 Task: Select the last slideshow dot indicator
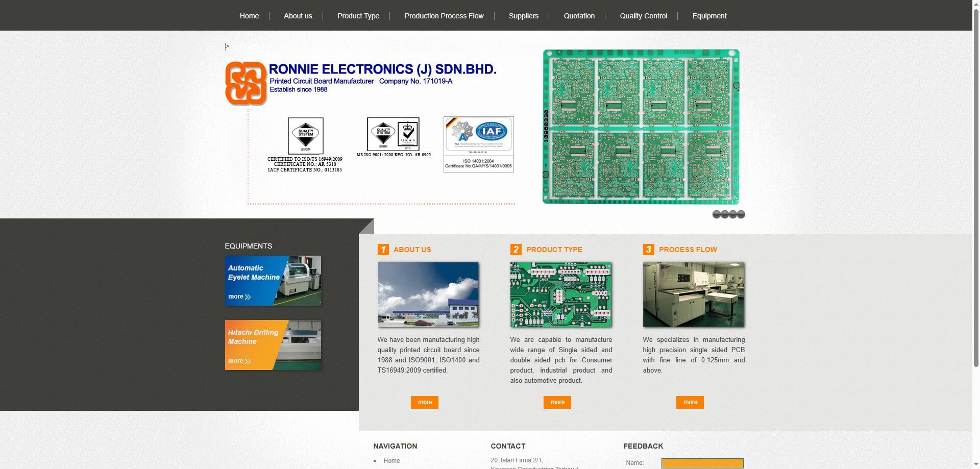click(741, 214)
